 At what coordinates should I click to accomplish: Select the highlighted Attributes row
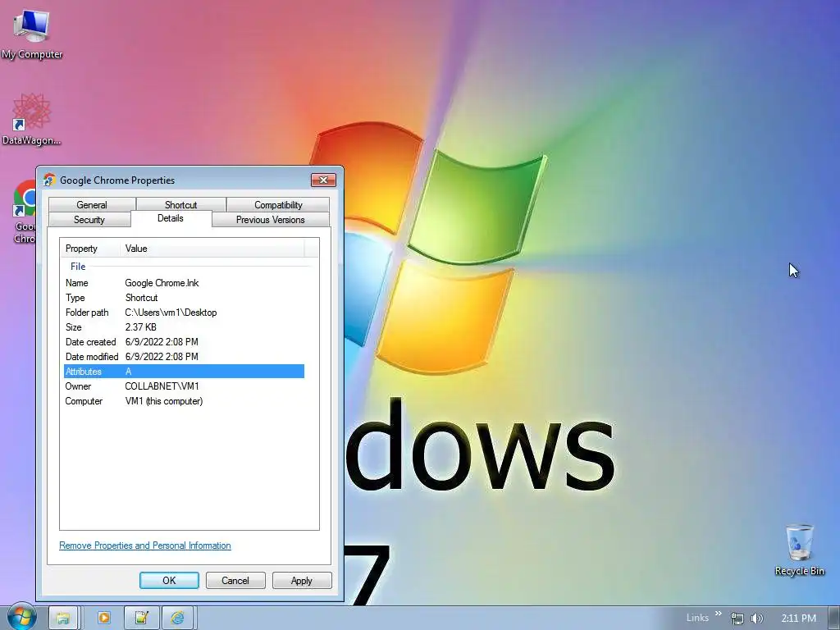(185, 372)
